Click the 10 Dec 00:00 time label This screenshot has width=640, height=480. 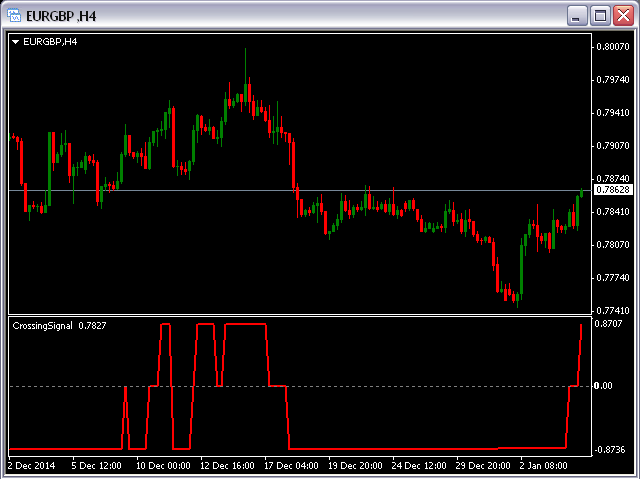(163, 466)
